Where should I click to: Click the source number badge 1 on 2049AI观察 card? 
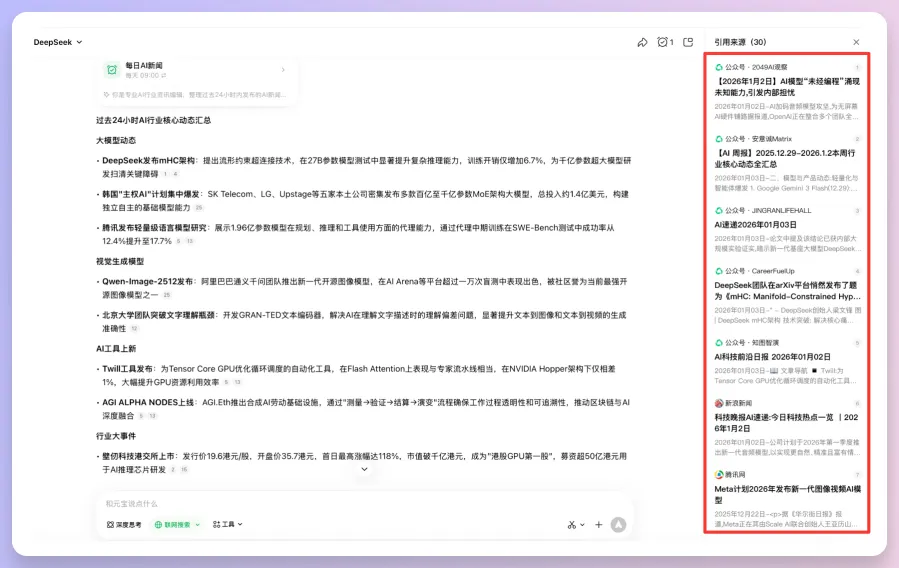click(858, 68)
